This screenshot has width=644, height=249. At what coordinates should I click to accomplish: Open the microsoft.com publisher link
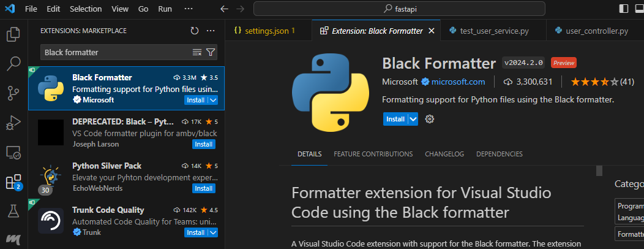458,82
